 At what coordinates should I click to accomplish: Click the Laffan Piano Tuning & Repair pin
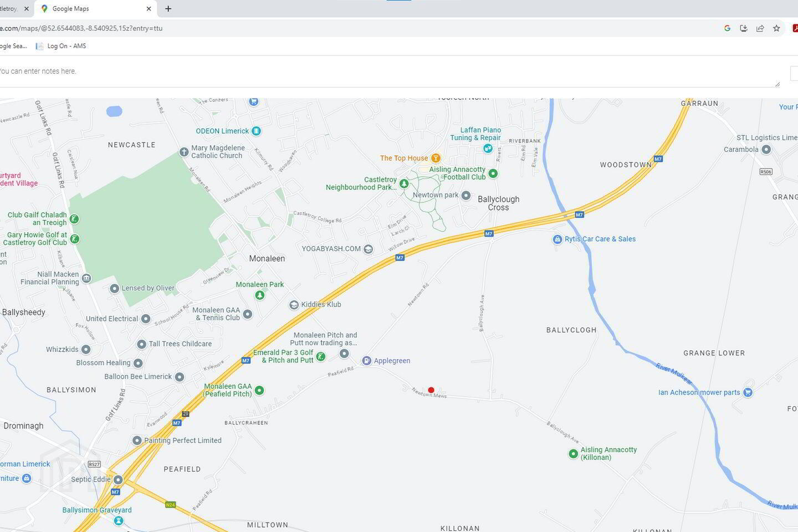pyautogui.click(x=488, y=148)
